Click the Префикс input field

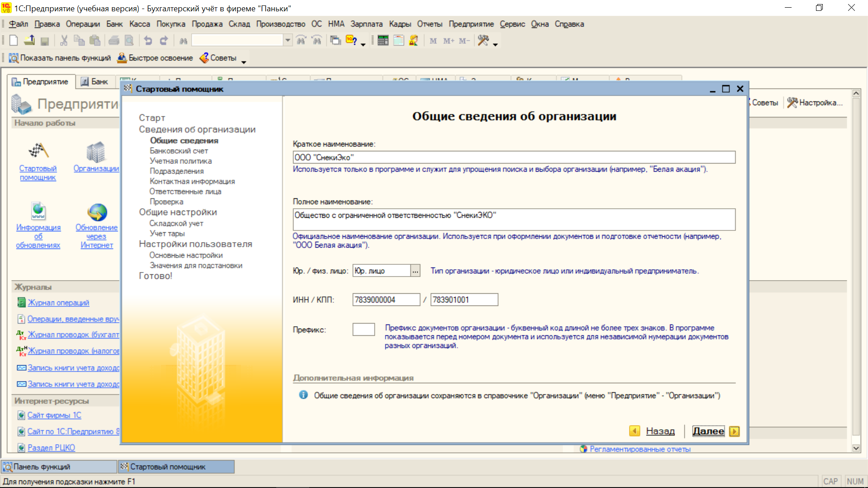point(363,329)
